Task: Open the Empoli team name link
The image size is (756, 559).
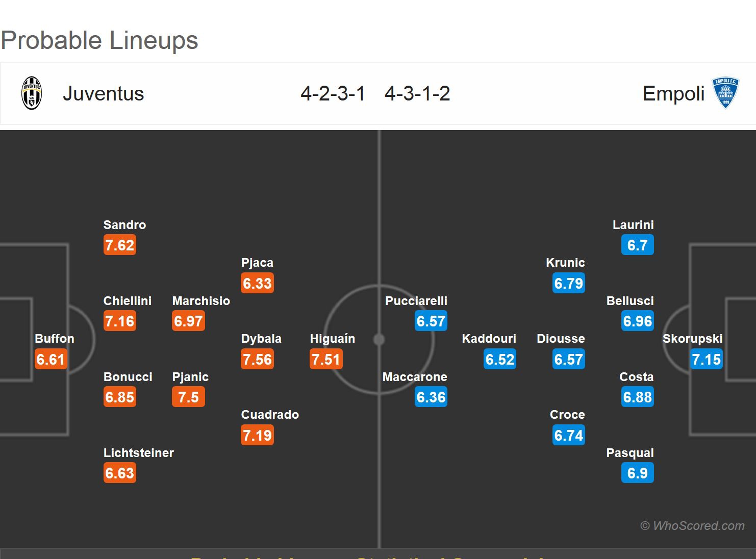Action: [x=673, y=94]
